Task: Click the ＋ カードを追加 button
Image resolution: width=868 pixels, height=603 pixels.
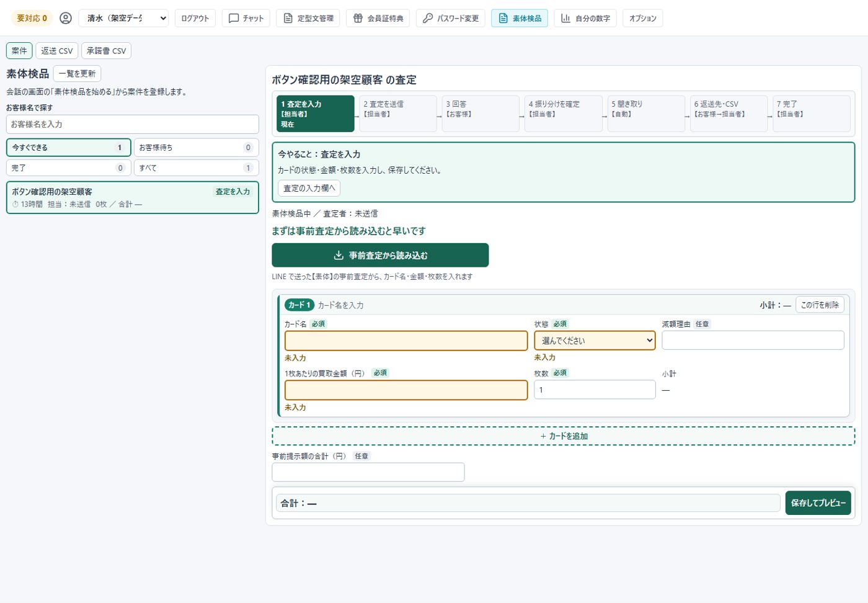Action: pyautogui.click(x=564, y=436)
